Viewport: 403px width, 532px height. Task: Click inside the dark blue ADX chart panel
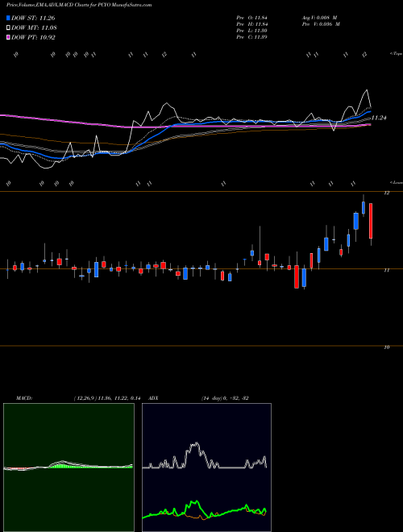coord(206,468)
